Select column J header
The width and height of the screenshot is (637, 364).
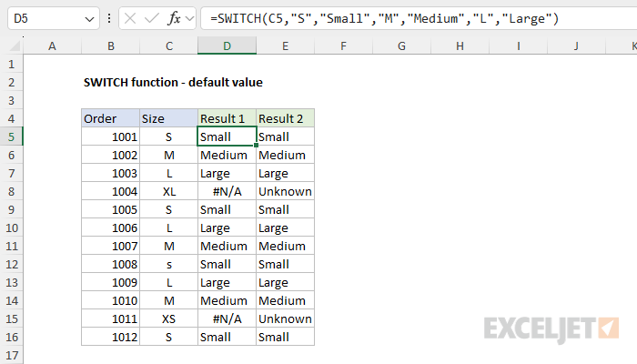pos(576,45)
